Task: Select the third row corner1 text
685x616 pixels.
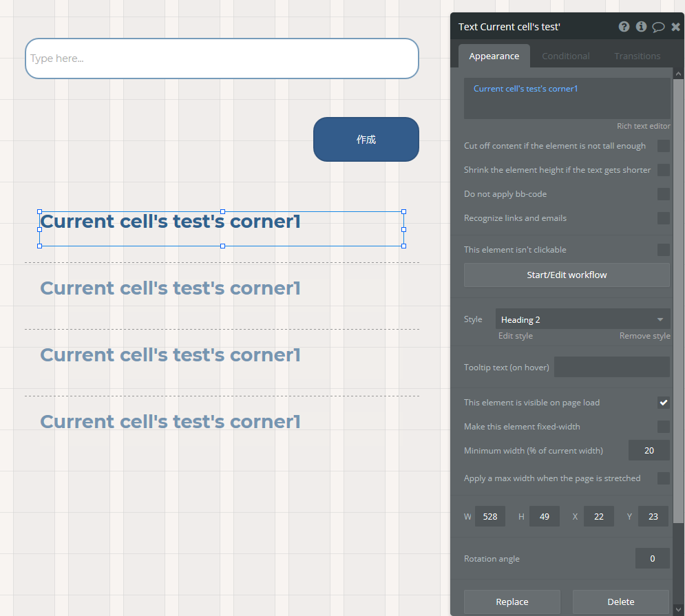Action: (x=170, y=355)
